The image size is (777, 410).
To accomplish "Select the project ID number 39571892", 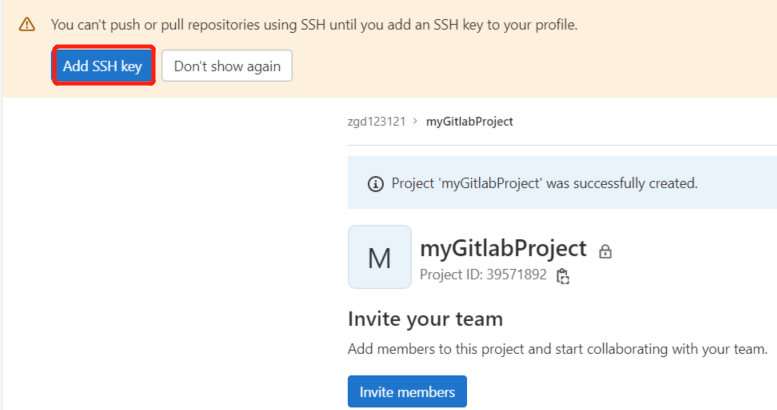I will coord(516,275).
